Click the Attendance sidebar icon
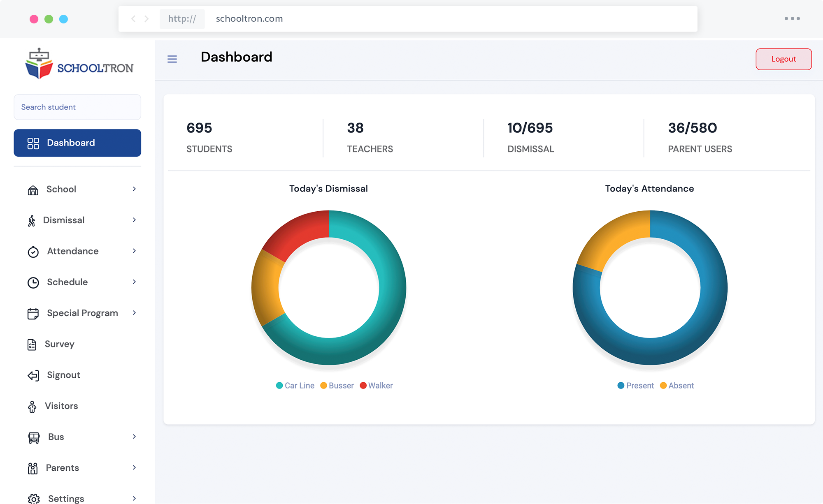 pyautogui.click(x=33, y=252)
